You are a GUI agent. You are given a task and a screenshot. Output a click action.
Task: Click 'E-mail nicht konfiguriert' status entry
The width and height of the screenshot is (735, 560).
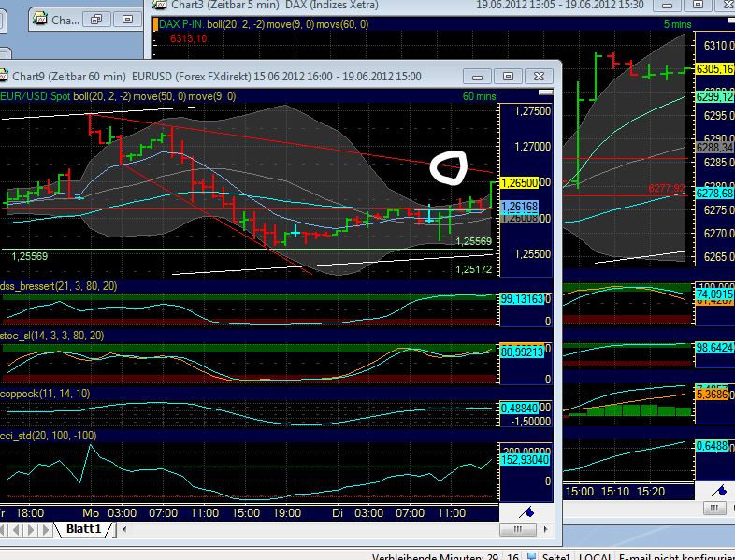tap(676, 557)
